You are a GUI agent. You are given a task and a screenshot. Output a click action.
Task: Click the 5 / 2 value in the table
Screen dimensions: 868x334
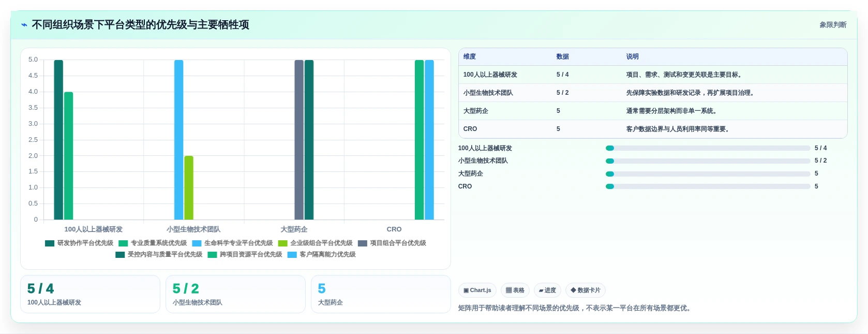coord(563,93)
